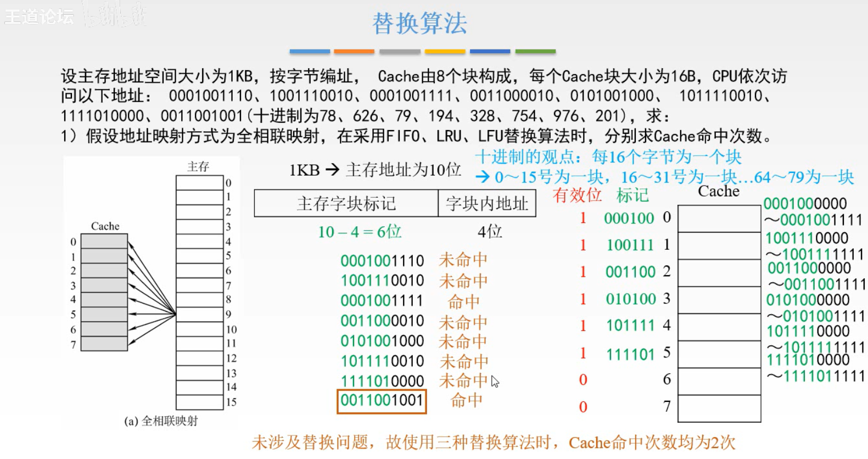Click the 王道论坛 watermark logo
This screenshot has width=868, height=459.
tap(40, 16)
